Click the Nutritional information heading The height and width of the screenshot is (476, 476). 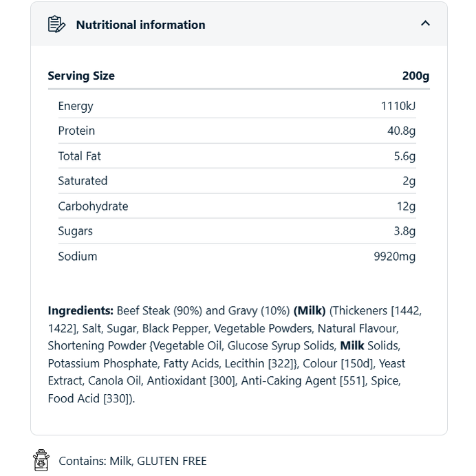coord(140,25)
